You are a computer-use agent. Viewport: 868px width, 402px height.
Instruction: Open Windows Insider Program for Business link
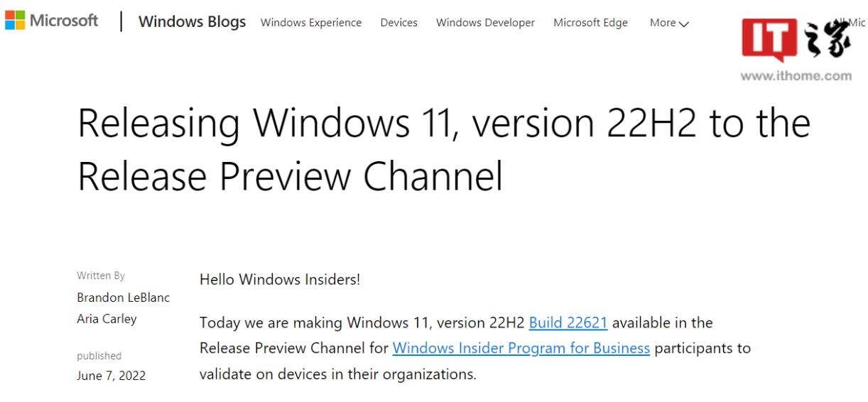click(521, 349)
